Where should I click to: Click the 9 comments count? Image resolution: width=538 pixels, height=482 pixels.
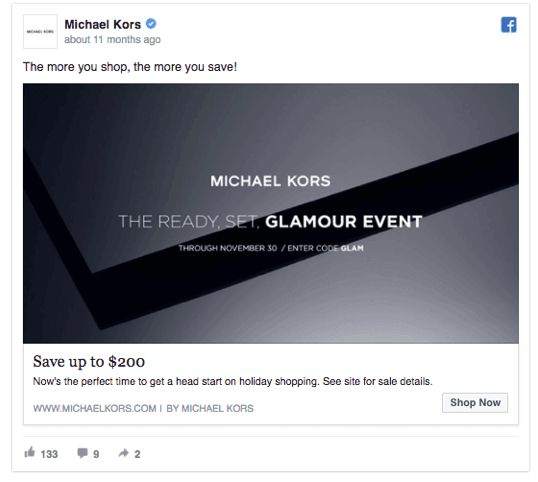(x=96, y=454)
